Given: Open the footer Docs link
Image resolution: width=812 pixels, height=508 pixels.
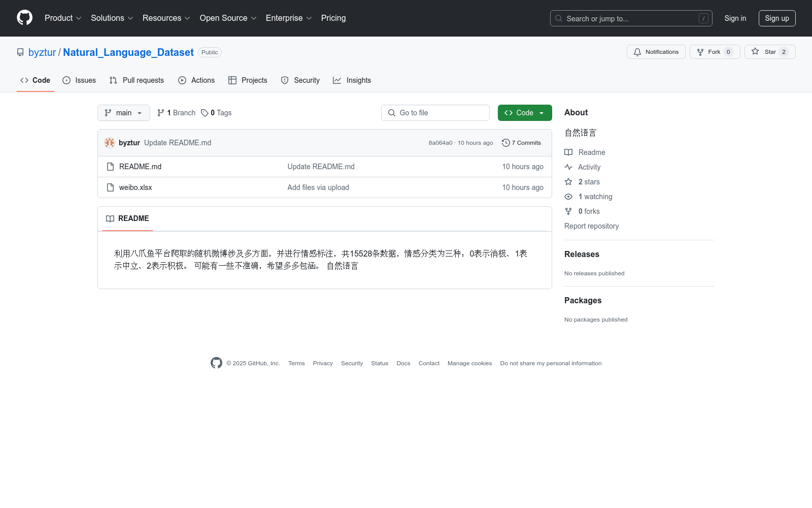Looking at the screenshot, I should (x=403, y=363).
